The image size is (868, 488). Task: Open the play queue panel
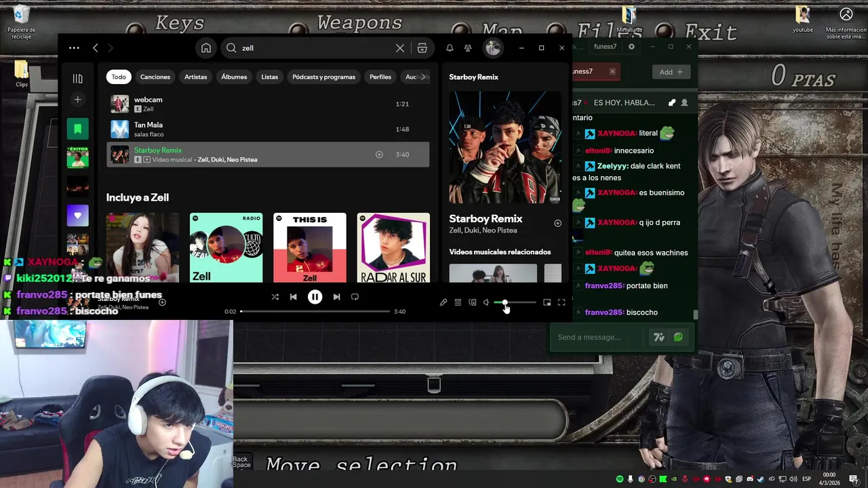pyautogui.click(x=458, y=302)
